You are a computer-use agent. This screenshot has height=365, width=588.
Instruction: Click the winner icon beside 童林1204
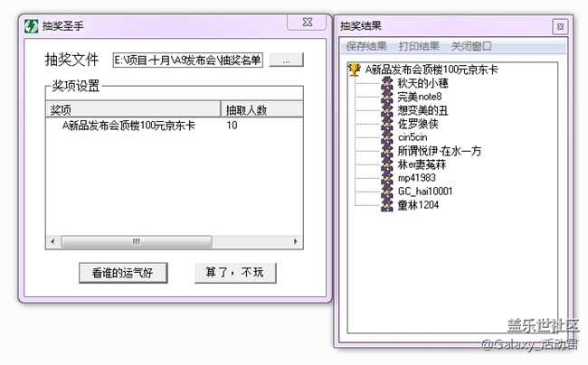click(388, 205)
